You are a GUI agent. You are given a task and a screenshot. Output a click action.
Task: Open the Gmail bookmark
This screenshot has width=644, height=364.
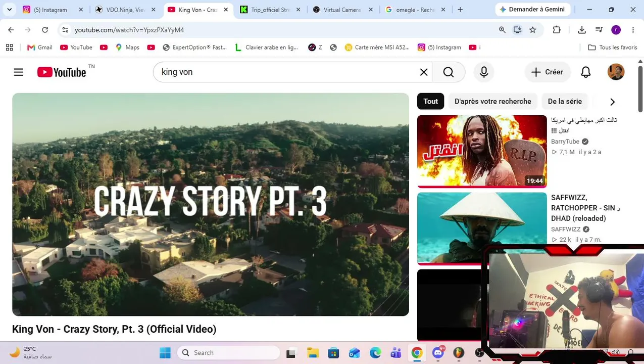39,48
